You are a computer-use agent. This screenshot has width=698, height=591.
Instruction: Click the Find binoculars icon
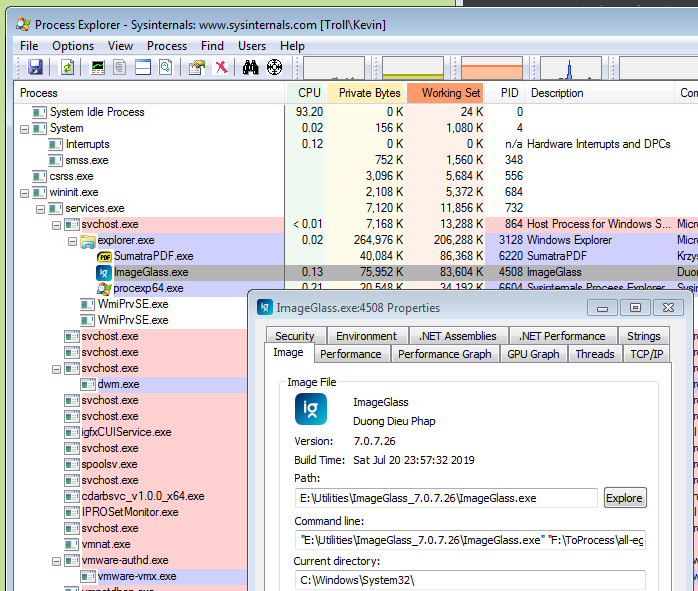[251, 68]
